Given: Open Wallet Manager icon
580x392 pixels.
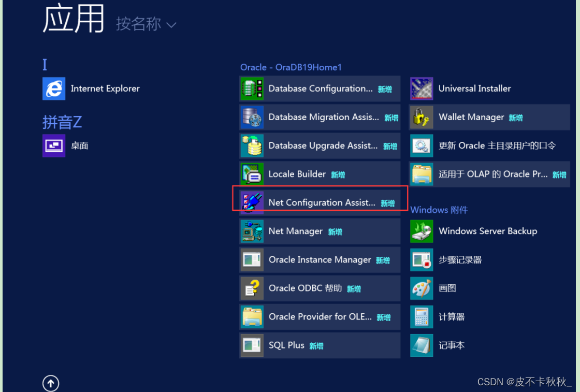Looking at the screenshot, I should click(x=422, y=117).
